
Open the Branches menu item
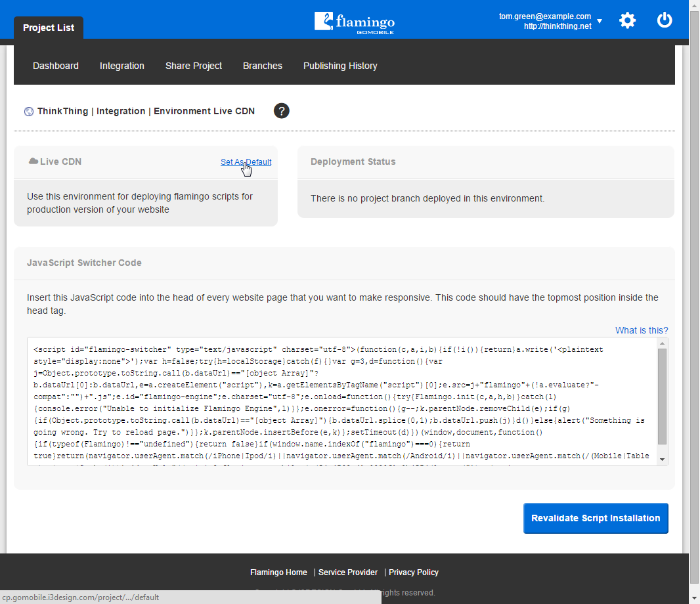point(263,66)
